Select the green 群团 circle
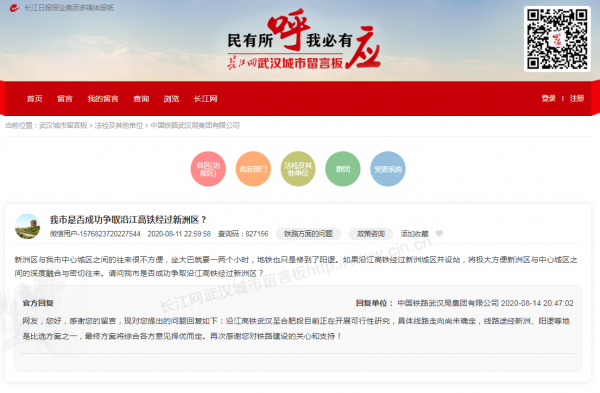This screenshot has width=600, height=393. tap(343, 169)
